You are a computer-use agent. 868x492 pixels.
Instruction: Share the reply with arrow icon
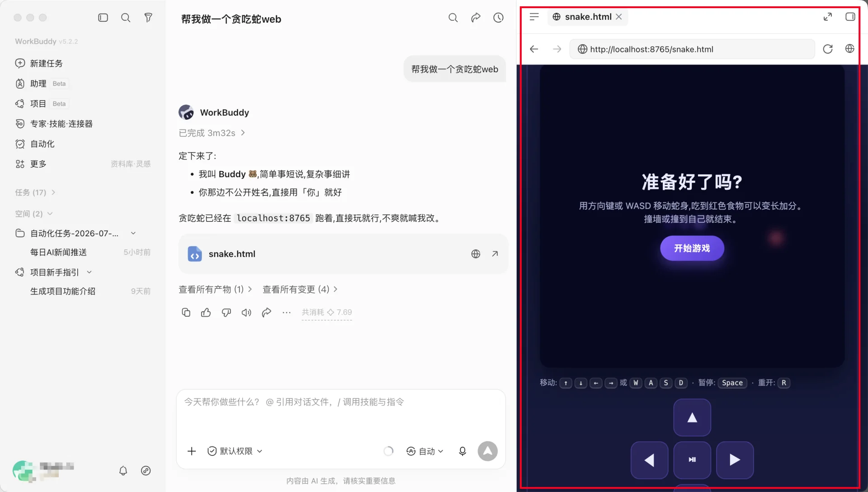266,312
